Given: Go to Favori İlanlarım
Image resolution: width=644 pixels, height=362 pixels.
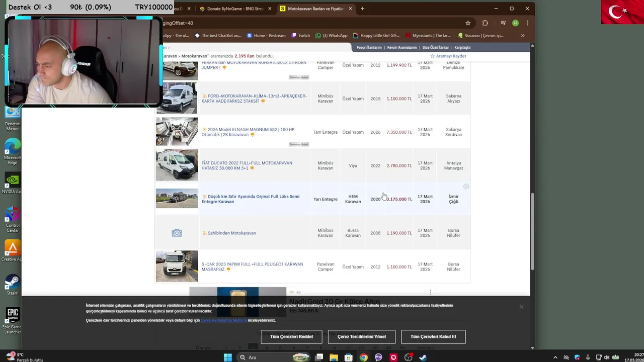Looking at the screenshot, I should pos(369,47).
